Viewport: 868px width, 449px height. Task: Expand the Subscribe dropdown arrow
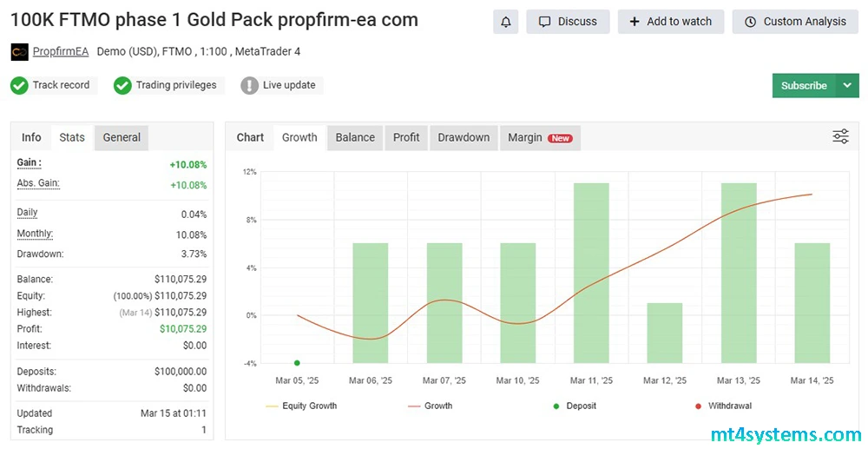[846, 85]
